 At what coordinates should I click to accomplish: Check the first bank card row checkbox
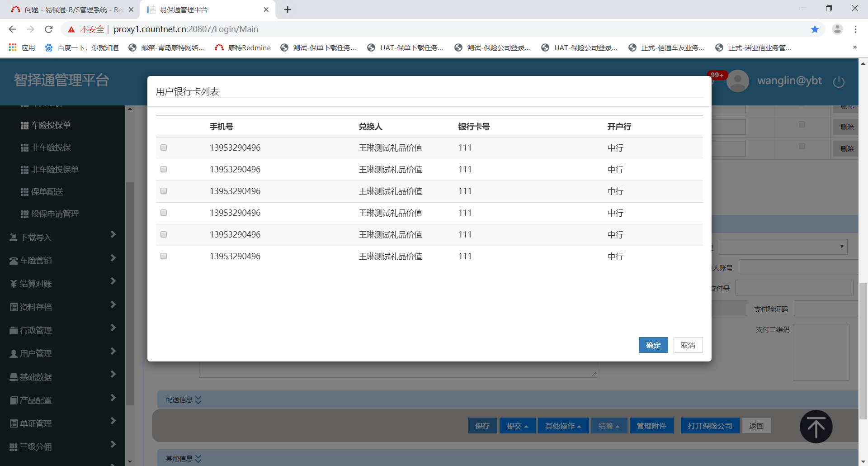coord(164,148)
